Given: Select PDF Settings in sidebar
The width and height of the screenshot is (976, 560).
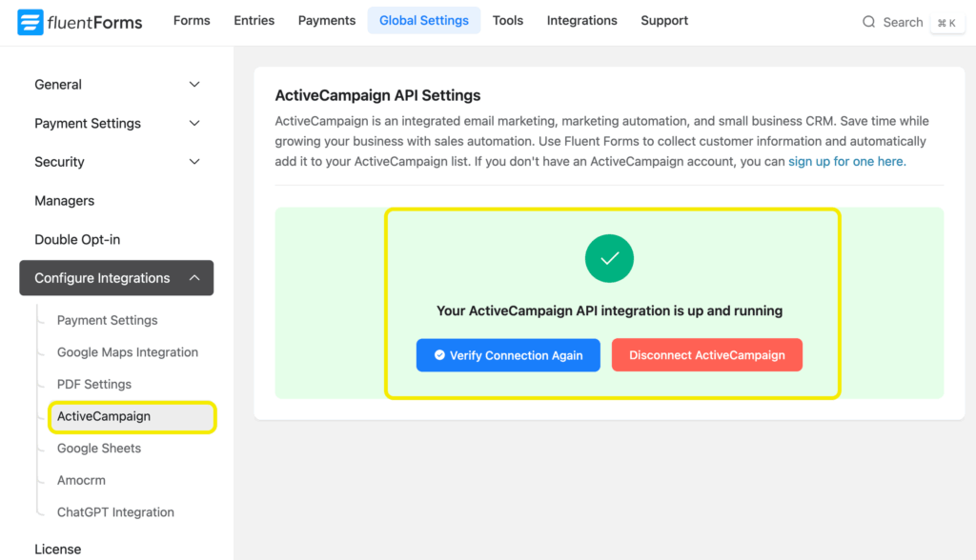Looking at the screenshot, I should pyautogui.click(x=94, y=385).
